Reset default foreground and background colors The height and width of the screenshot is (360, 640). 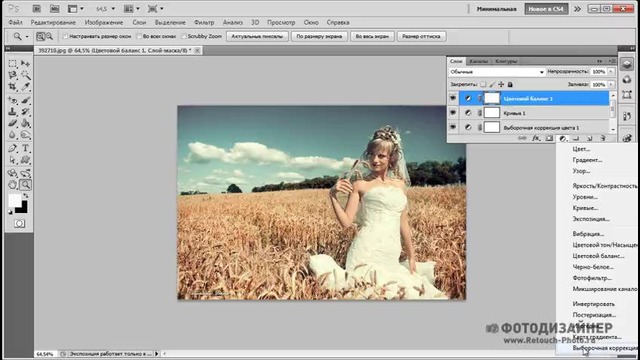coord(10,212)
